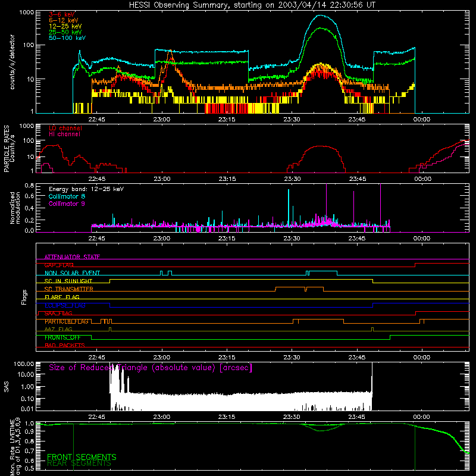476x476 pixels.
Task: Click the 23:15 tick under the Flags panel
Action: pyautogui.click(x=227, y=358)
